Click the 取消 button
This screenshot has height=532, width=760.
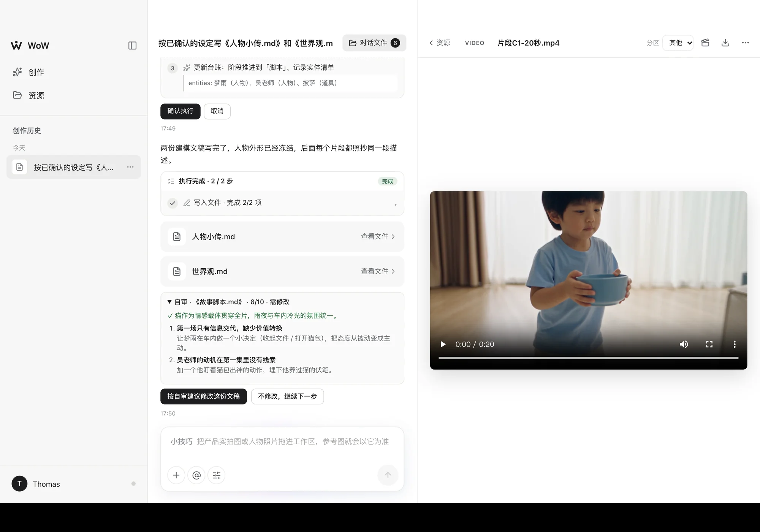pyautogui.click(x=217, y=111)
